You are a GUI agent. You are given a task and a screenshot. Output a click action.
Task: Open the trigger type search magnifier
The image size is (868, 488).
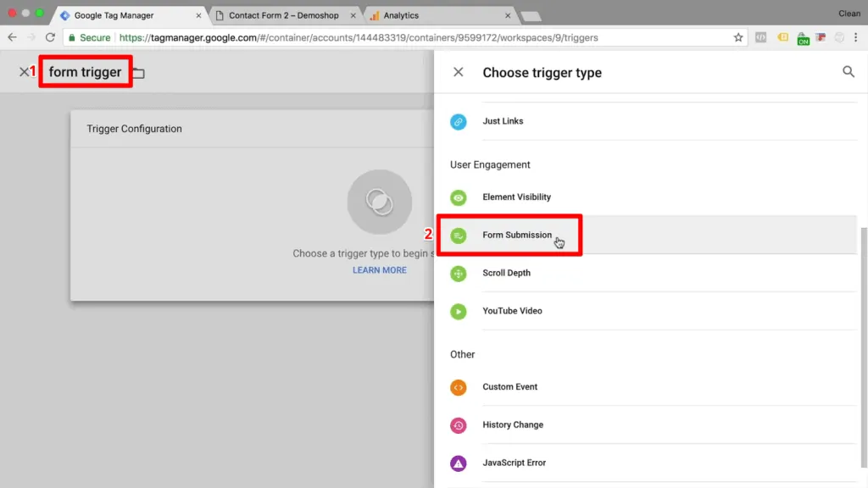tap(849, 72)
